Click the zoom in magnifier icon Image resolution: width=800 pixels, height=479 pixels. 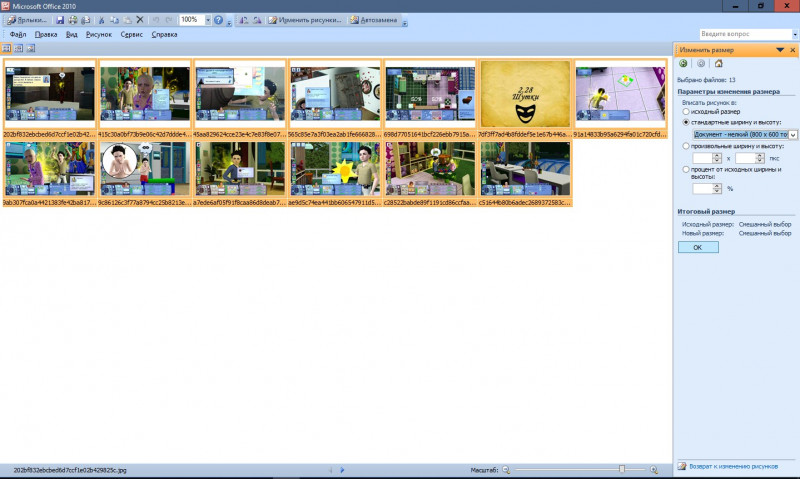pyautogui.click(x=654, y=470)
